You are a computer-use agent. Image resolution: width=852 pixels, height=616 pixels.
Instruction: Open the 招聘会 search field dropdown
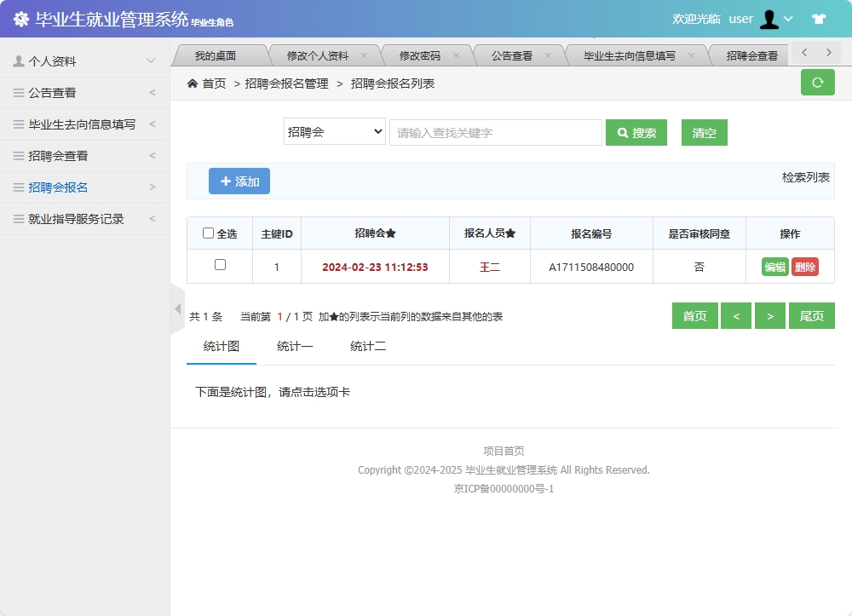pos(334,132)
